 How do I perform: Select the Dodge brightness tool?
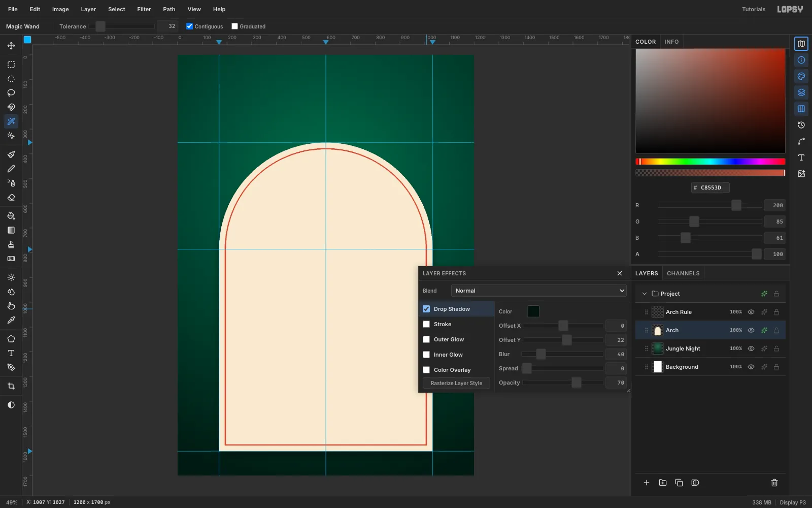[x=11, y=277]
